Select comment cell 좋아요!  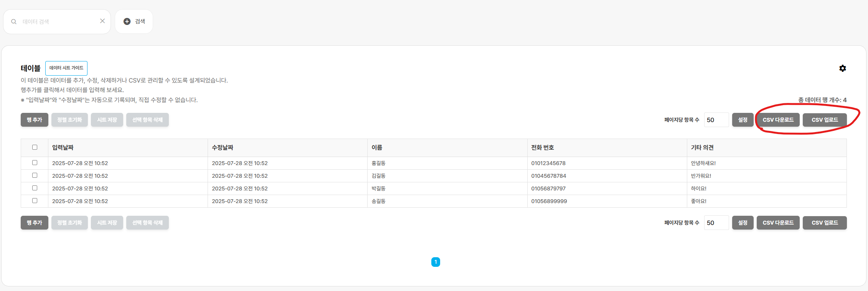pos(767,201)
